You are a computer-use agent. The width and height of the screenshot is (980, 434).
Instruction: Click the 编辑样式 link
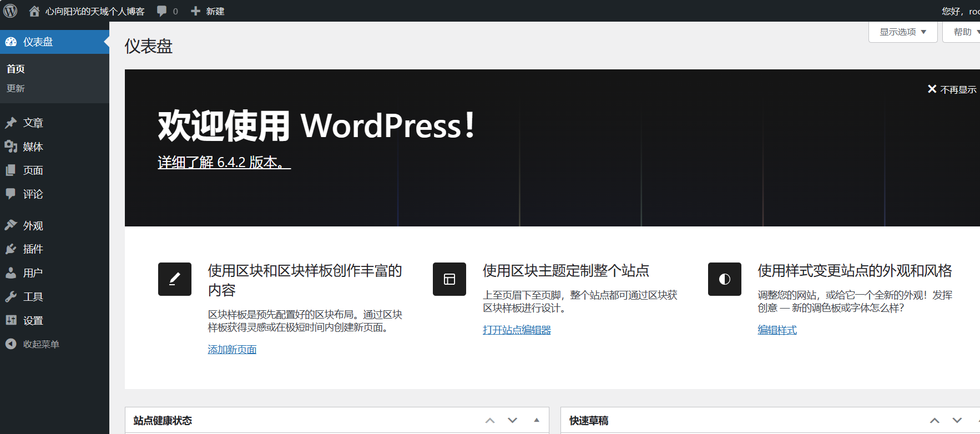(x=777, y=330)
